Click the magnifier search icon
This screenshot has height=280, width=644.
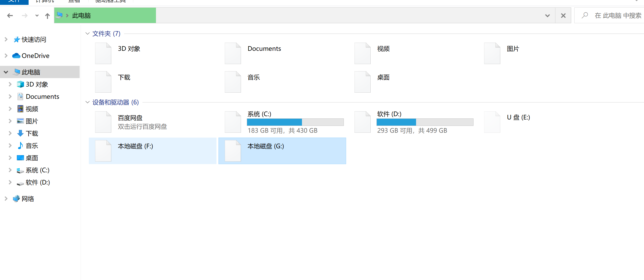(x=585, y=15)
